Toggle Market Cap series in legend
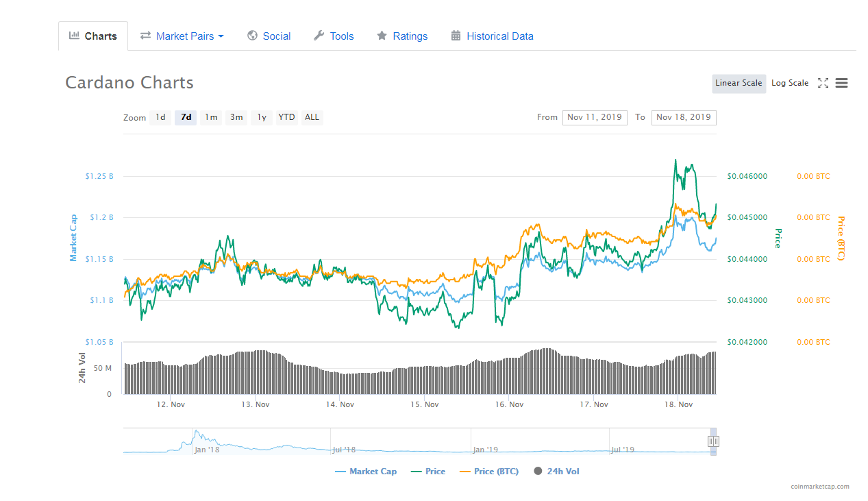The width and height of the screenshot is (868, 501). tap(366, 472)
